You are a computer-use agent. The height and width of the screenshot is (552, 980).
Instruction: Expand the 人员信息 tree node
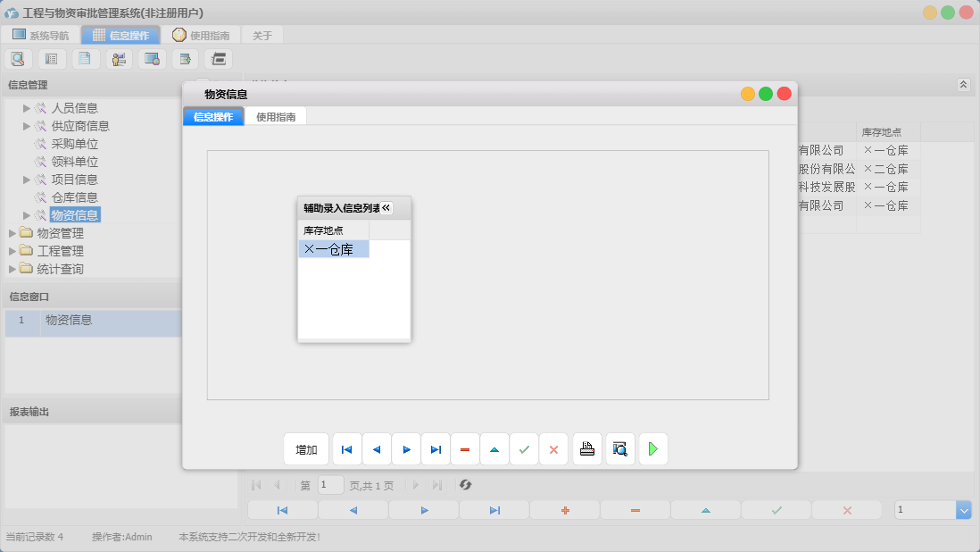point(27,108)
